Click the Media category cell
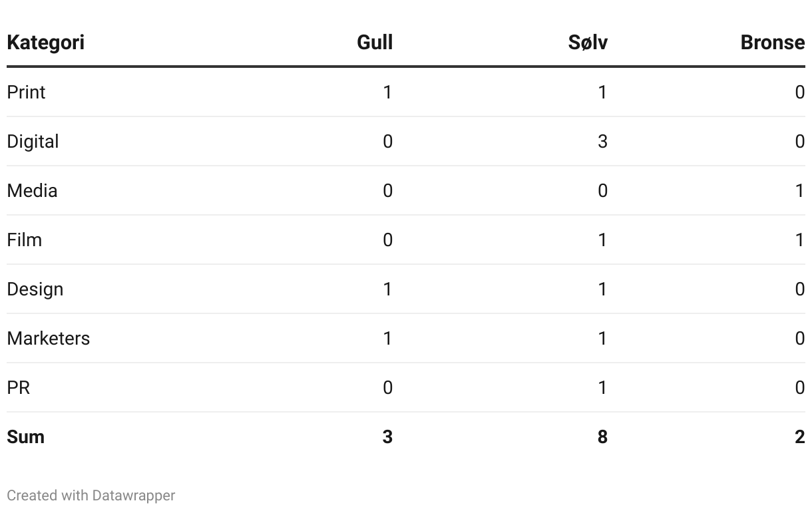 [x=32, y=191]
